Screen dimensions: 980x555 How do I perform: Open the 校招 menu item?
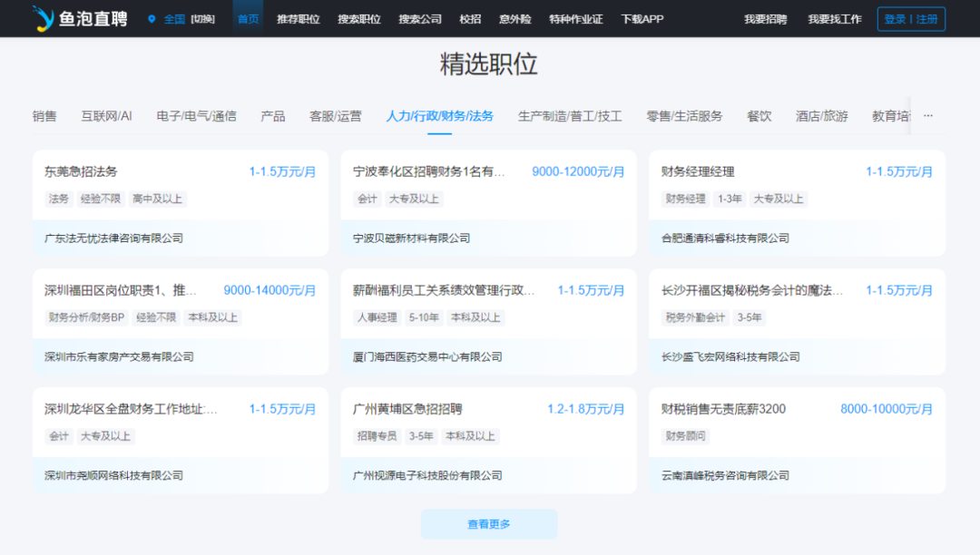470,18
